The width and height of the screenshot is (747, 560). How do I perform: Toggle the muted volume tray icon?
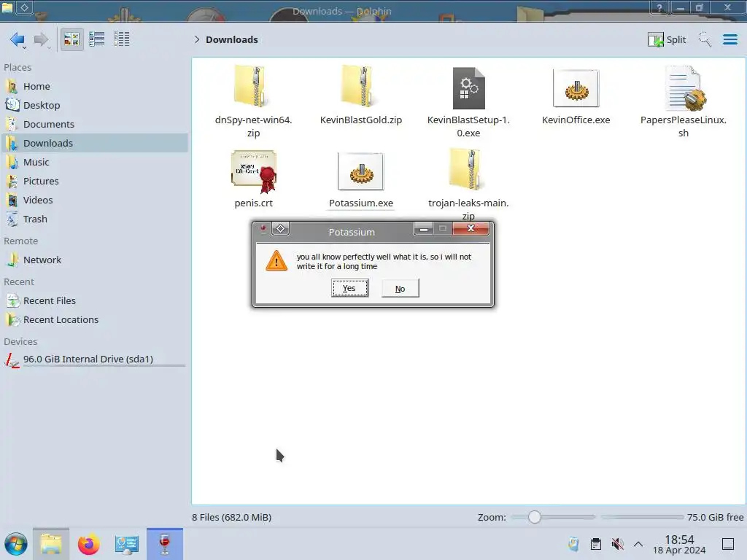point(617,544)
